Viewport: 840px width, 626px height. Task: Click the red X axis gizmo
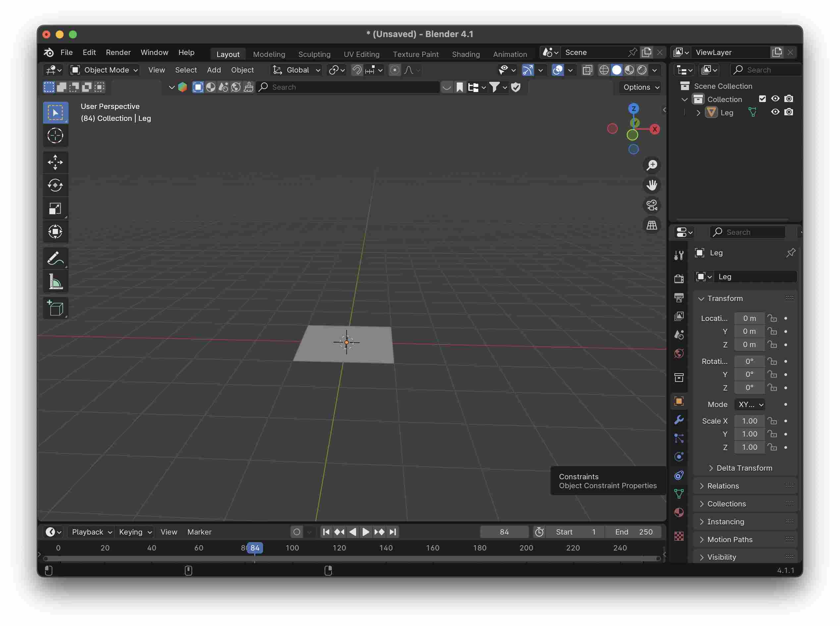tap(654, 129)
